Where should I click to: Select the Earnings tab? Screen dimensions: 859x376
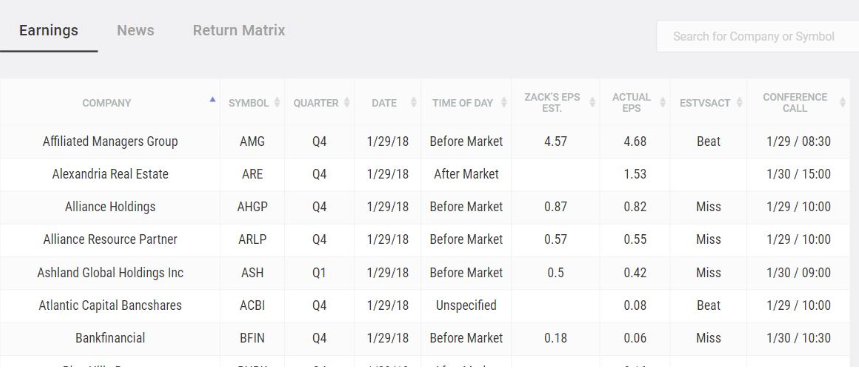[49, 30]
